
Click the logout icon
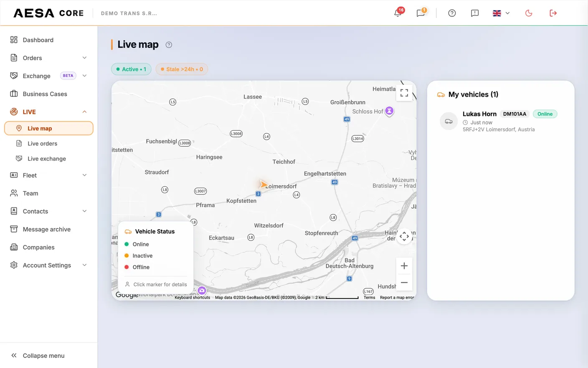pos(553,13)
